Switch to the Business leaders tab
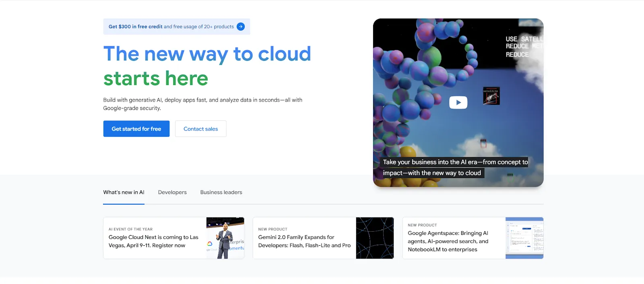 (x=221, y=193)
